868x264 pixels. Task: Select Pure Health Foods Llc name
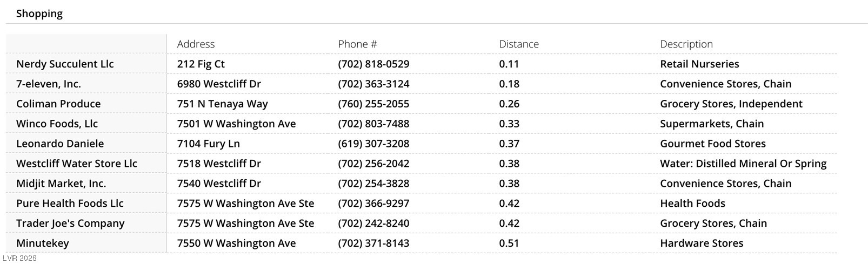point(70,204)
